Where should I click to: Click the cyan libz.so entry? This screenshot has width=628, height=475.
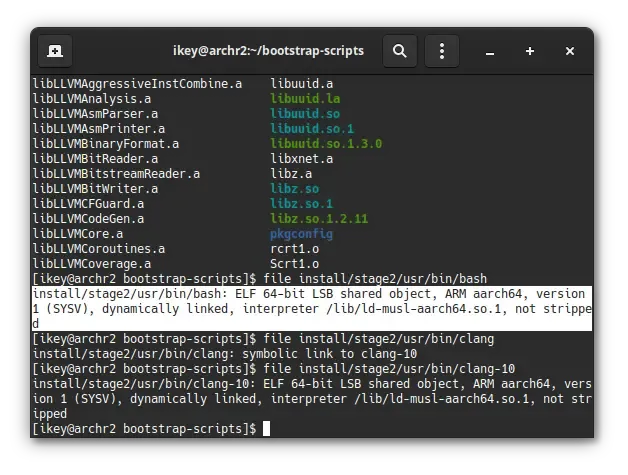295,189
